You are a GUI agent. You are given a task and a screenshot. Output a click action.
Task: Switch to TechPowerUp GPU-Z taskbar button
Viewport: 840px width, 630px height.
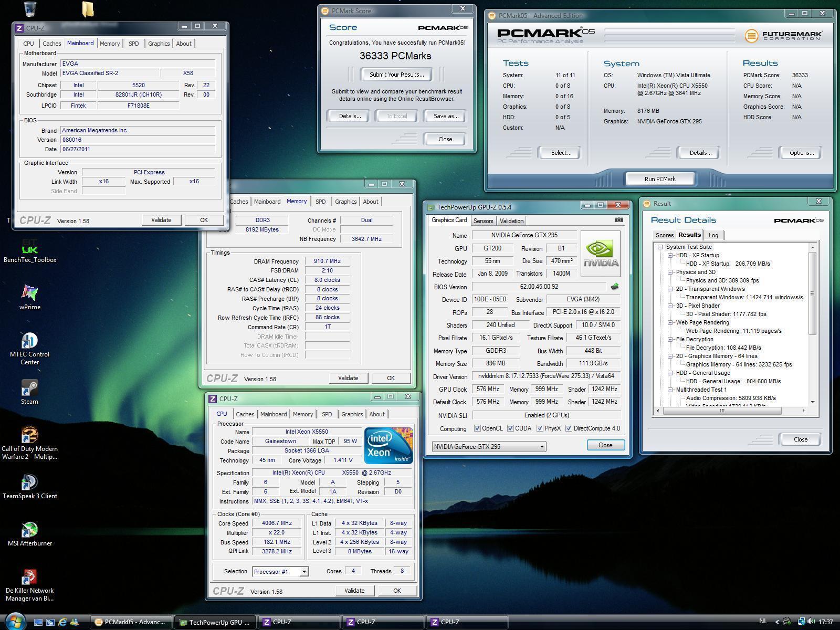point(215,622)
